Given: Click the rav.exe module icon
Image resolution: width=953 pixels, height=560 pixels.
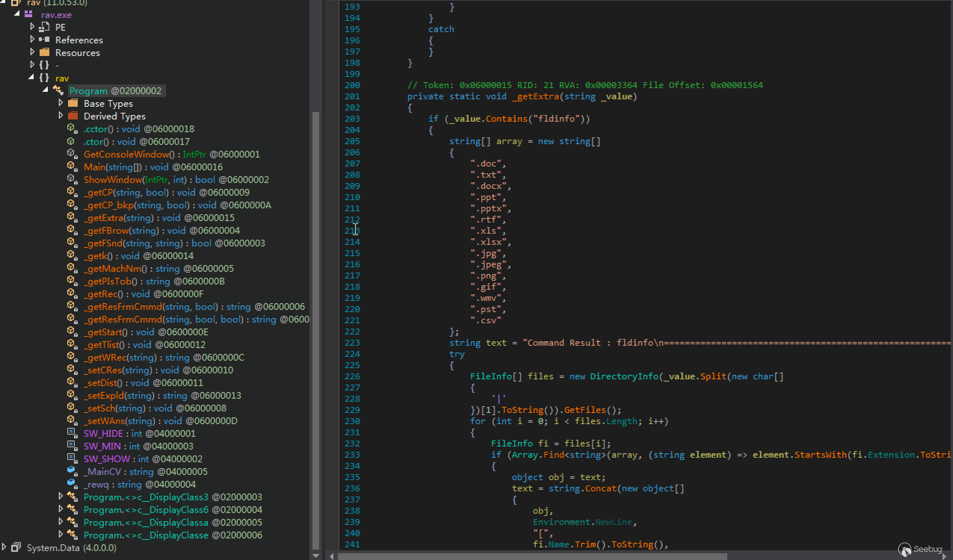Looking at the screenshot, I should pyautogui.click(x=28, y=15).
